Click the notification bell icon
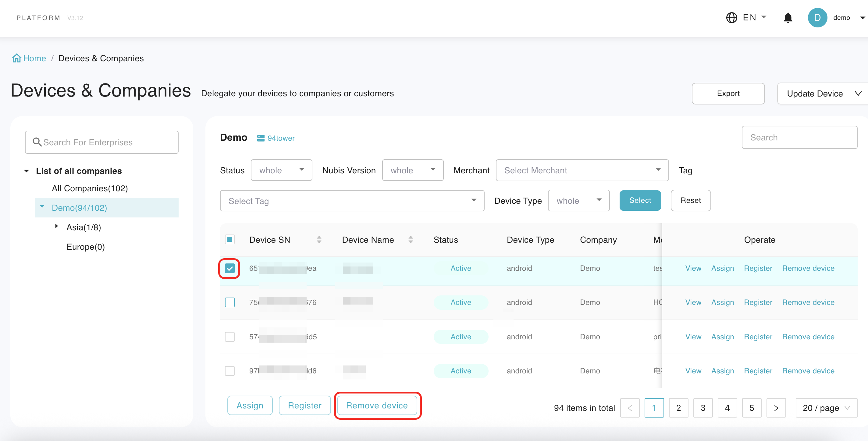 [788, 17]
